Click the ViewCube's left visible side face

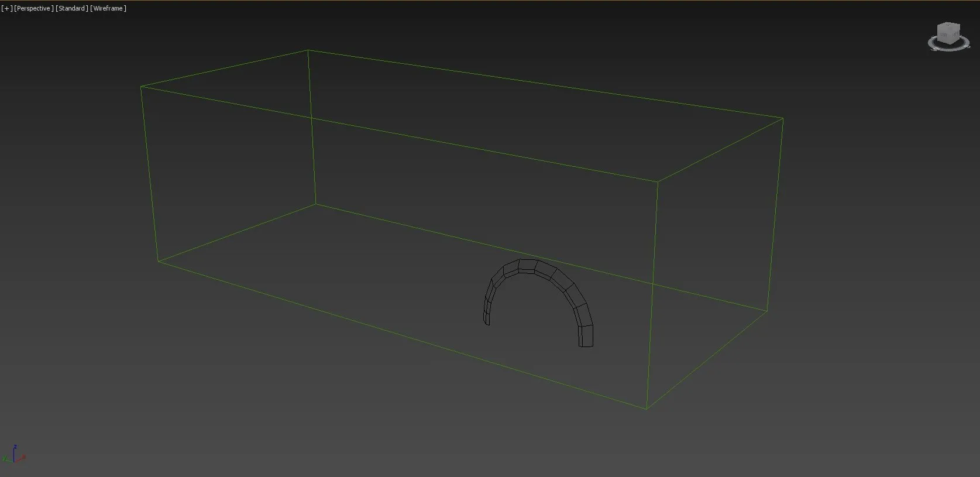943,36
